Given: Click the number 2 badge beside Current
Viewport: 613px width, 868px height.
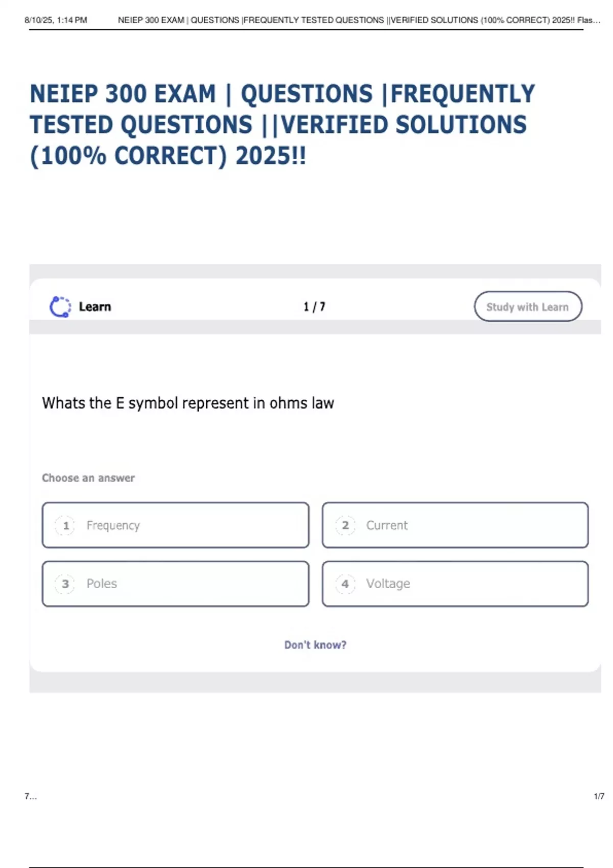Looking at the screenshot, I should (345, 525).
